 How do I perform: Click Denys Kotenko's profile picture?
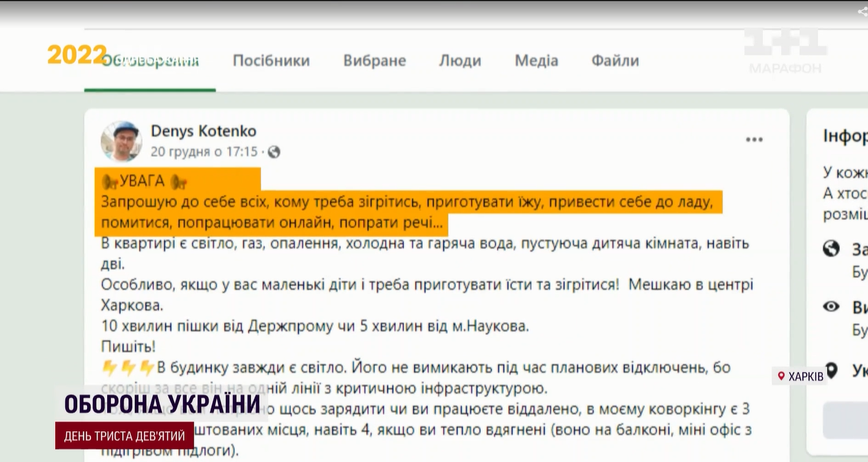pyautogui.click(x=121, y=141)
